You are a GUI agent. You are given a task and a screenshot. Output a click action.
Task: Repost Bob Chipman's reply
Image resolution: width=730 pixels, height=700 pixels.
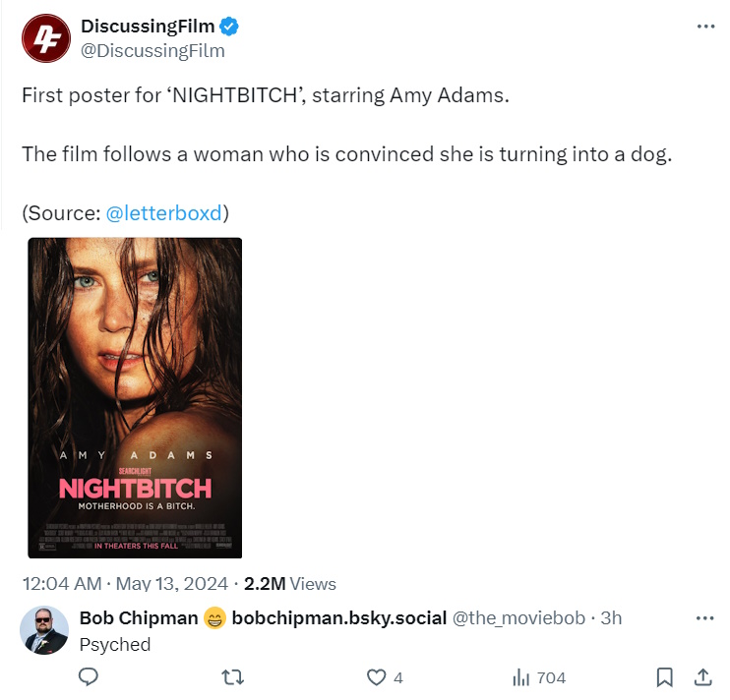pos(233,677)
